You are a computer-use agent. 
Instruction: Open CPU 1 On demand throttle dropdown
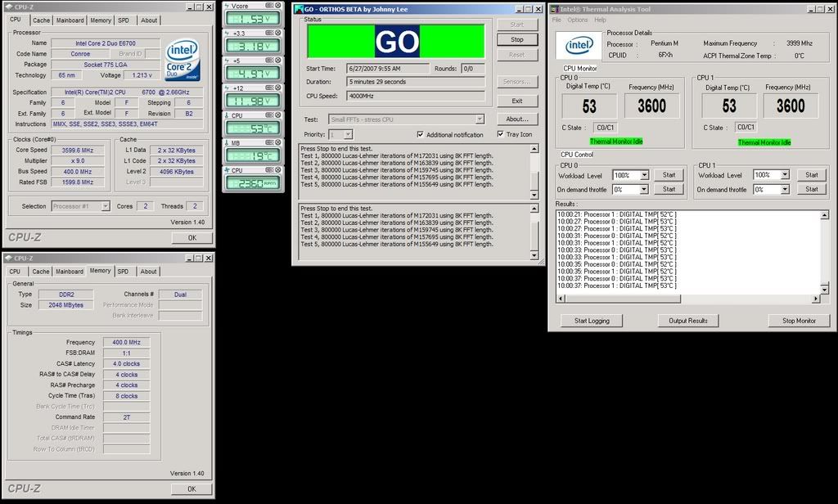(x=785, y=189)
